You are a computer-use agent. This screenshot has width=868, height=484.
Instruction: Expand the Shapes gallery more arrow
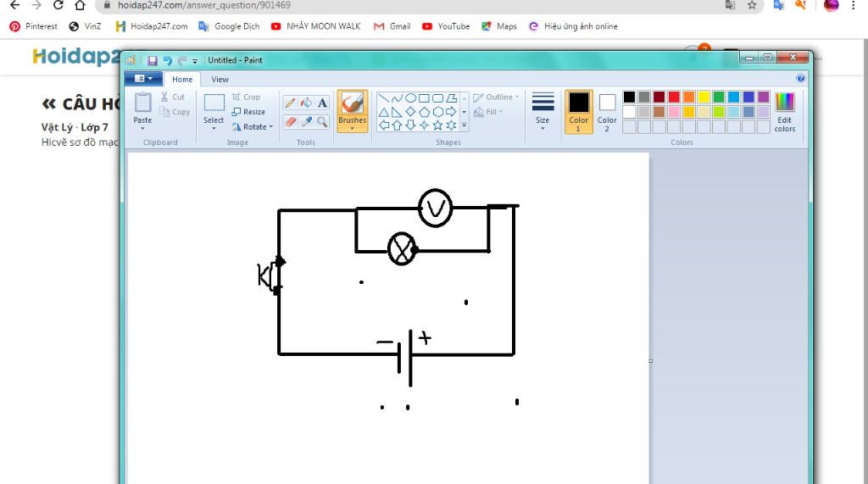tap(464, 125)
